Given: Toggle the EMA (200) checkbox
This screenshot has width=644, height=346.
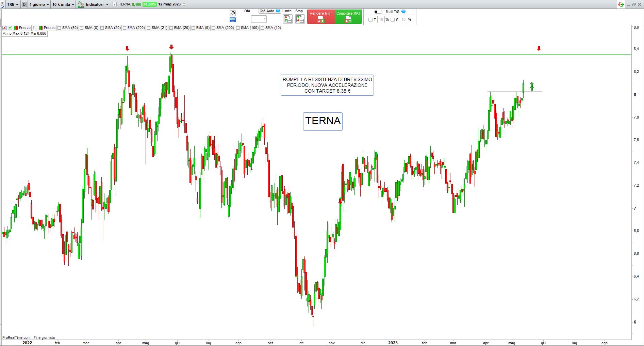Looking at the screenshot, I should tap(125, 28).
